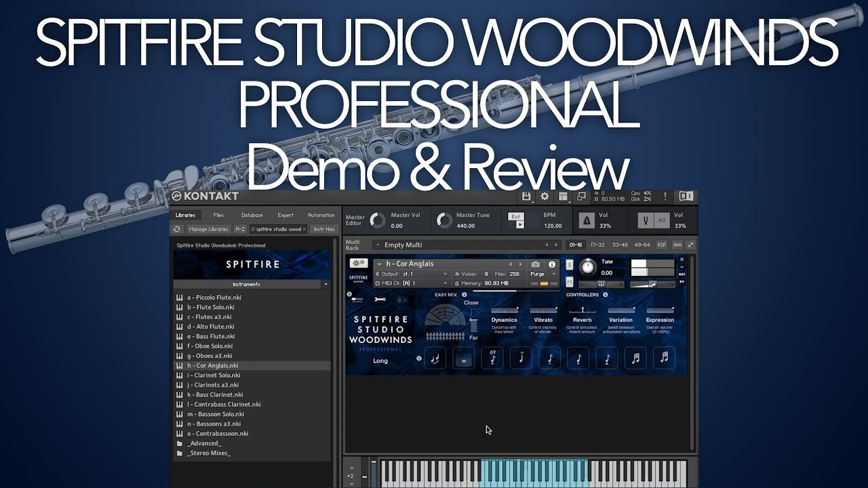This screenshot has width=868, height=488.
Task: Toggle the M mute button
Action: click(x=569, y=282)
